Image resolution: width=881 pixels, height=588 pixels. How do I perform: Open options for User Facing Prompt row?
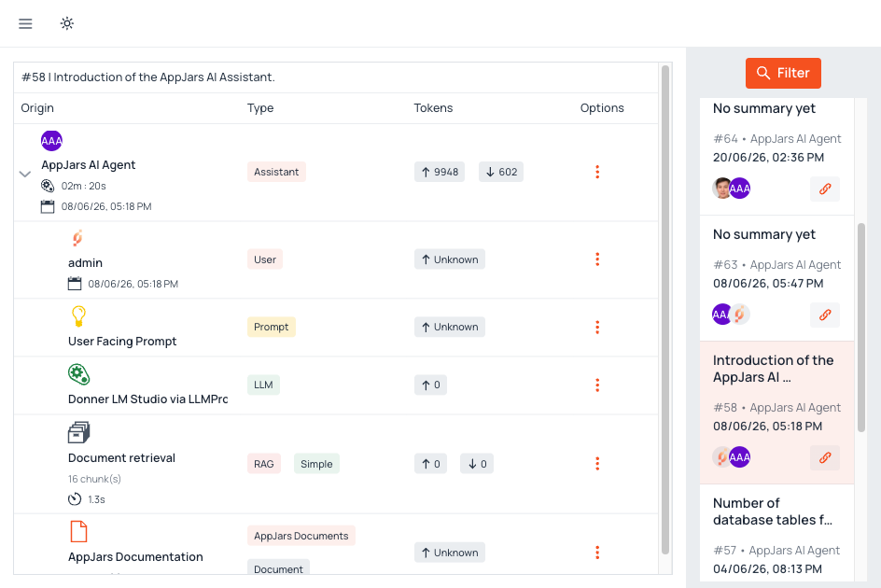tap(597, 328)
